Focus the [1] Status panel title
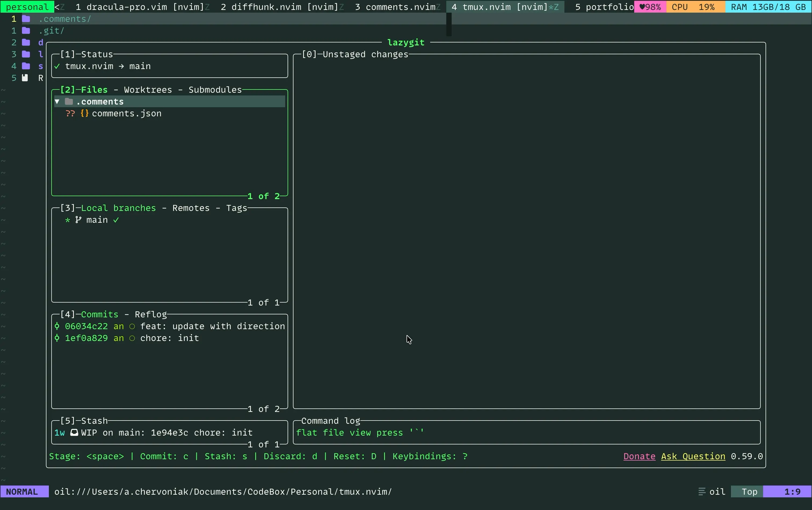Screen dimensions: 812x510 86,54
